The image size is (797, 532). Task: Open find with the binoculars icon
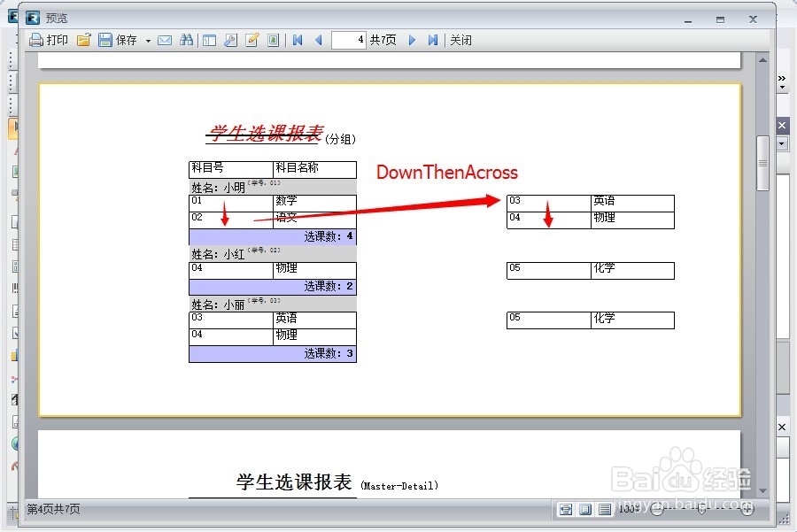(x=186, y=40)
